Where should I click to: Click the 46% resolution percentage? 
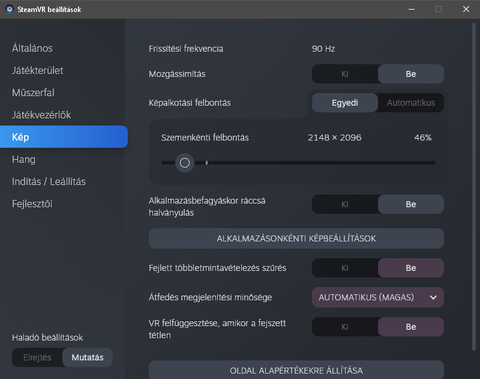(423, 138)
